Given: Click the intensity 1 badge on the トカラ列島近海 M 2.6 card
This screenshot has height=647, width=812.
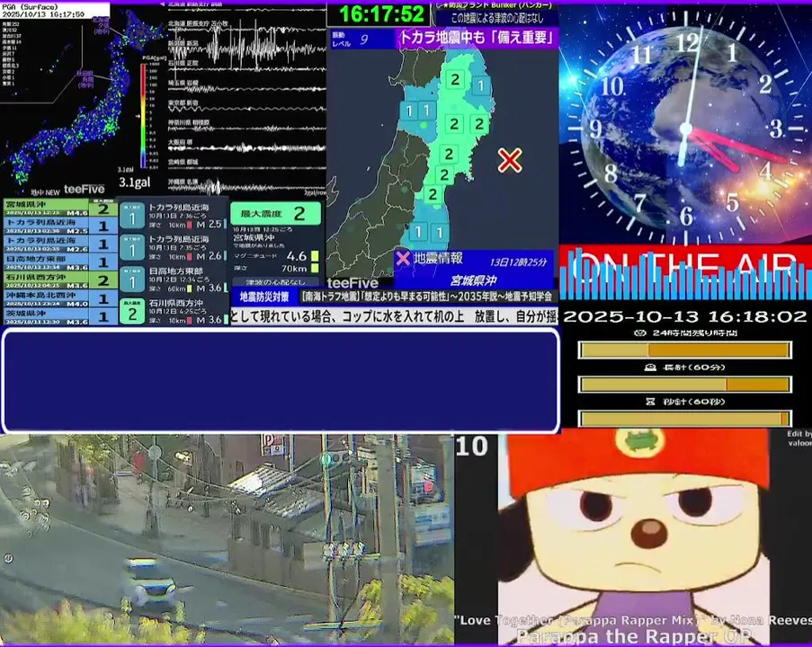Looking at the screenshot, I should tap(132, 248).
